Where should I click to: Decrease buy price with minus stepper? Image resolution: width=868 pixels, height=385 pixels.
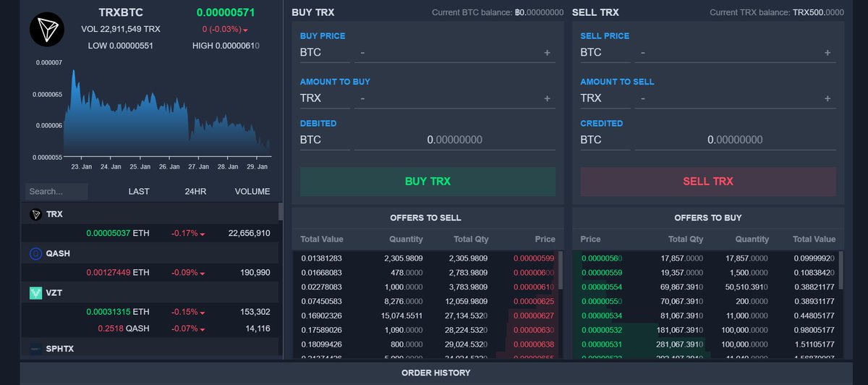(x=362, y=52)
